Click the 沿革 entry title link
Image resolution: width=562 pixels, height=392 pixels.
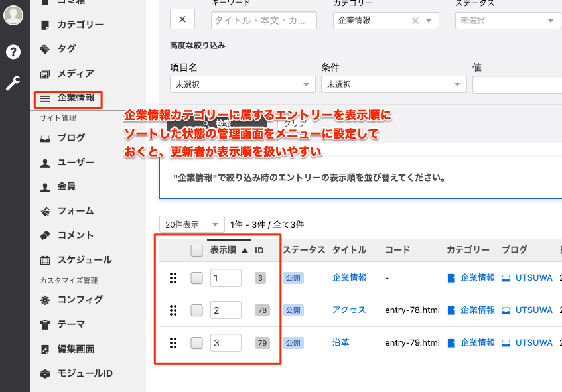[340, 343]
